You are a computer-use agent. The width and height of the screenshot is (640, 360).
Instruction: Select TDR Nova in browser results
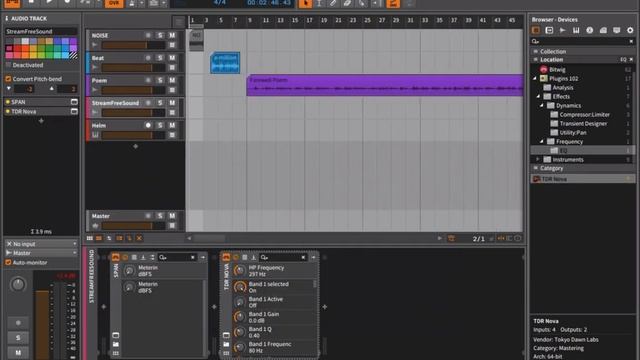click(x=583, y=179)
